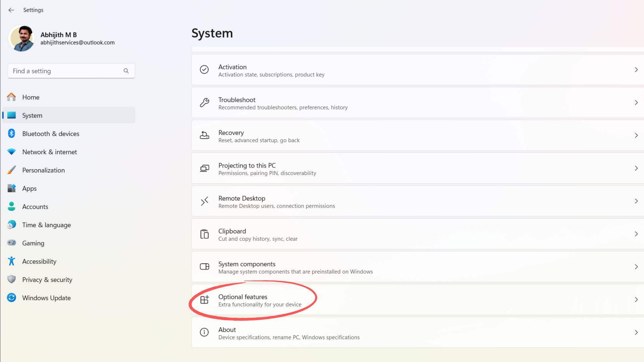Click the Activation checkmark icon

point(204,69)
